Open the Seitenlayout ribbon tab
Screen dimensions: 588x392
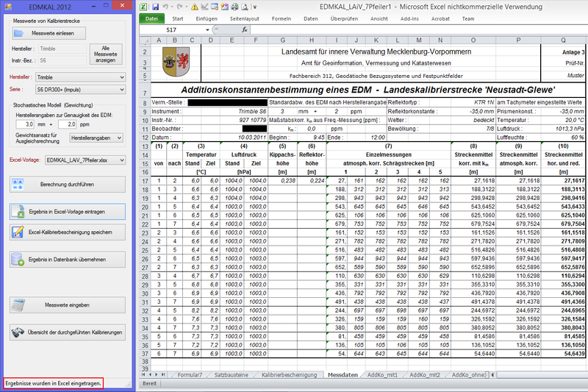245,18
